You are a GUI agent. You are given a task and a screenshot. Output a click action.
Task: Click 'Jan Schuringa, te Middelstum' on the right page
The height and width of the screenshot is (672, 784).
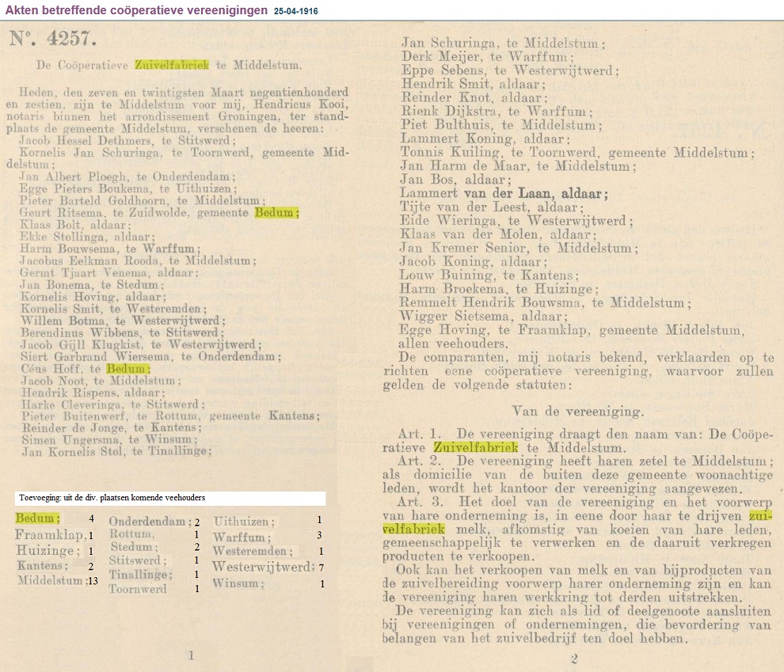[504, 43]
